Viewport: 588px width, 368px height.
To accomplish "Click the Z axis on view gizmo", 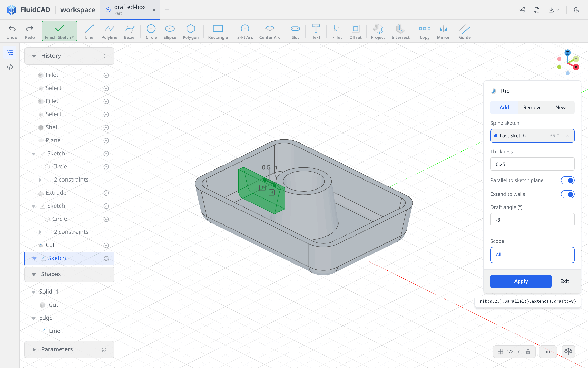I will point(567,53).
